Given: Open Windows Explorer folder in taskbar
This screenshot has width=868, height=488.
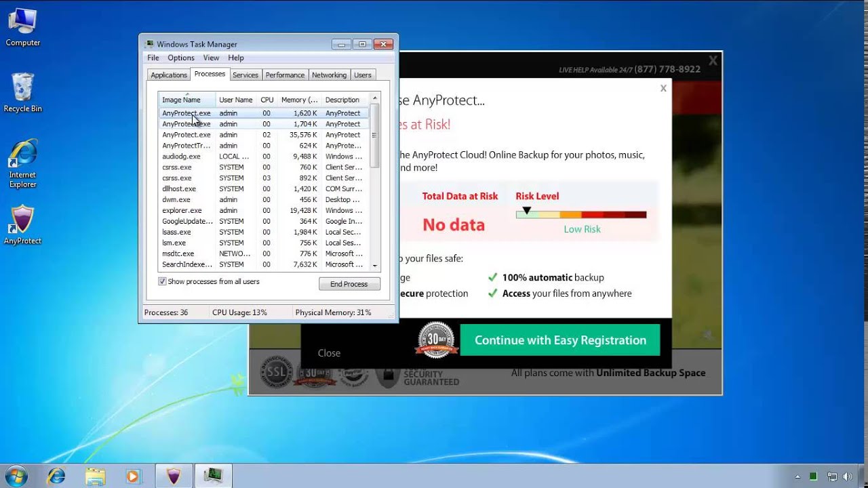Looking at the screenshot, I should click(x=96, y=476).
